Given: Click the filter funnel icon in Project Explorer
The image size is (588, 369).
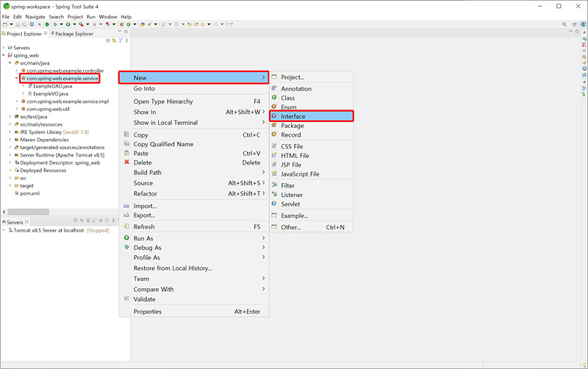Looking at the screenshot, I should click(121, 40).
